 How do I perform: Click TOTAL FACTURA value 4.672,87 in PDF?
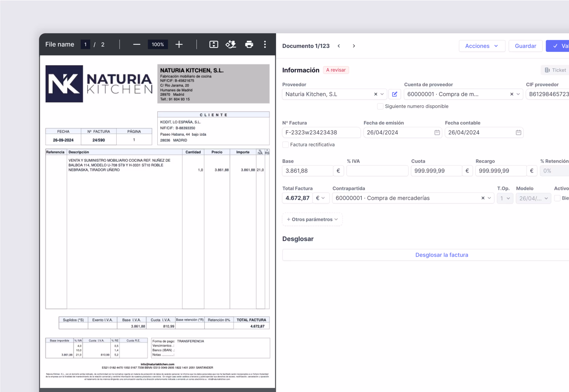click(x=257, y=326)
